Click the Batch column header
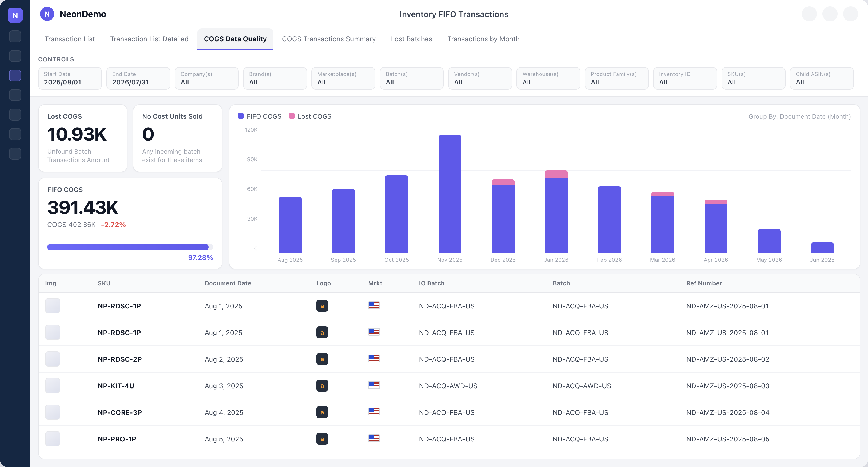Screen dimensions: 868x467 coord(561,283)
